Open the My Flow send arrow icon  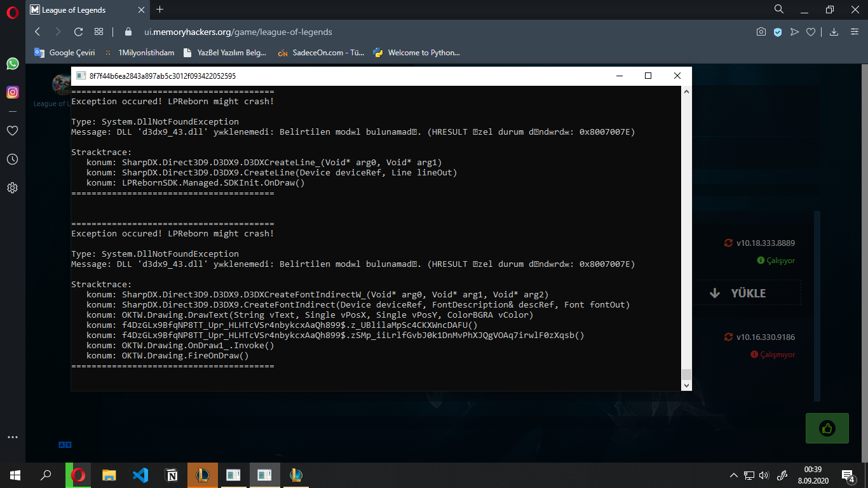794,32
